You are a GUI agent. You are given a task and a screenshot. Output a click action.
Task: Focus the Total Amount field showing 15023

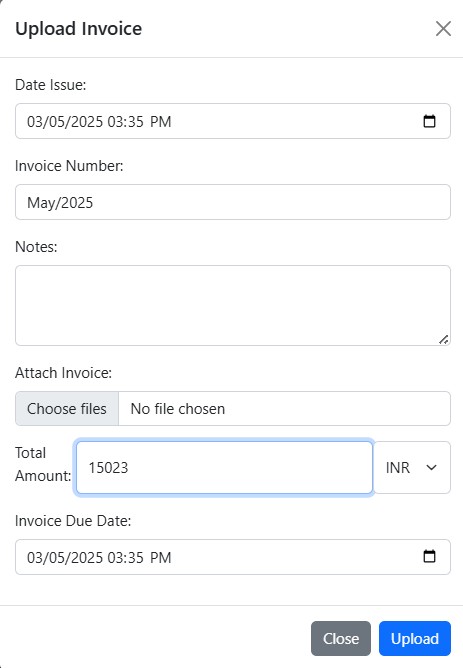pos(224,467)
